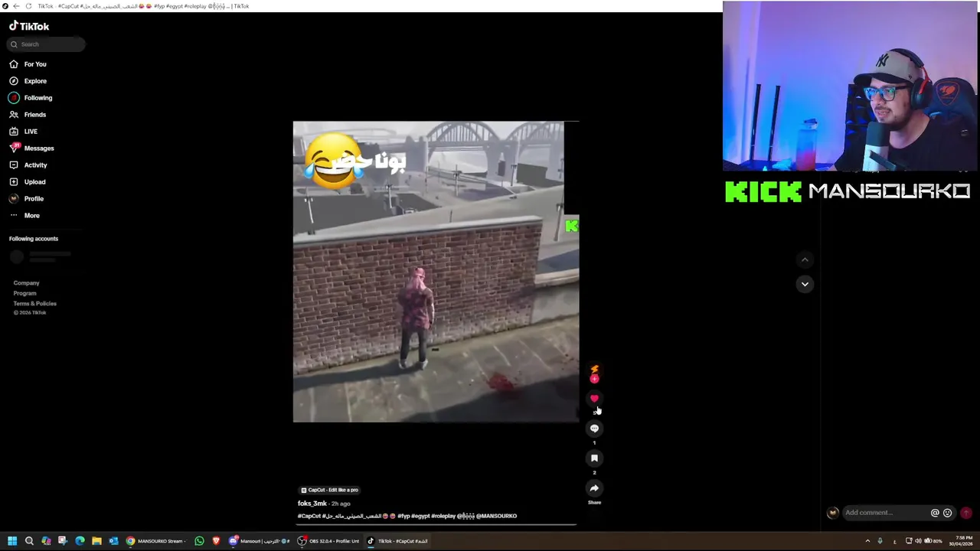Viewport: 980px width, 551px height.
Task: Post the comment with the red arrow button
Action: [966, 513]
